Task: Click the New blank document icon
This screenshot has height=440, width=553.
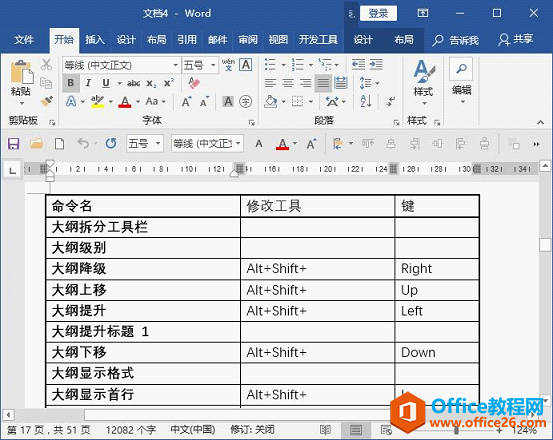Action: click(x=59, y=143)
